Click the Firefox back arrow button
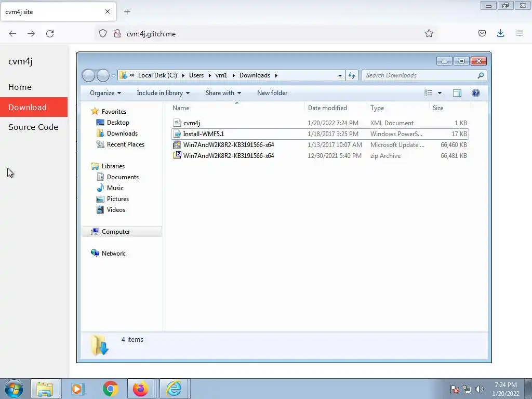Viewport: 532px width, 399px height. 12,34
